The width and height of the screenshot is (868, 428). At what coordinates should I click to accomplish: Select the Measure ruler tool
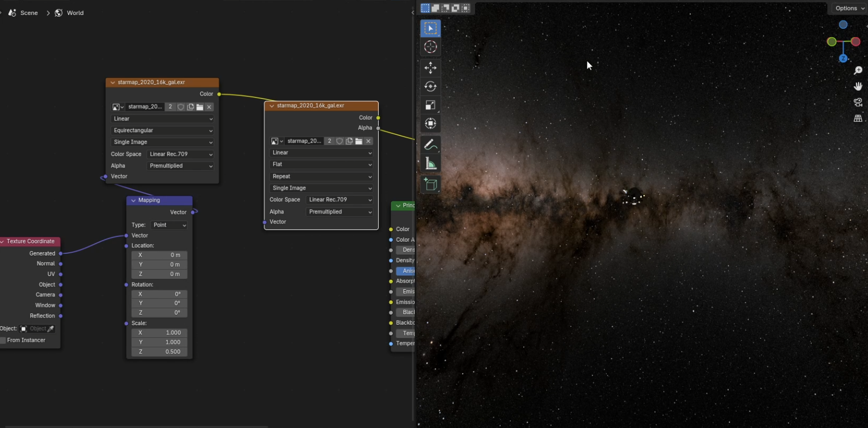(x=431, y=163)
